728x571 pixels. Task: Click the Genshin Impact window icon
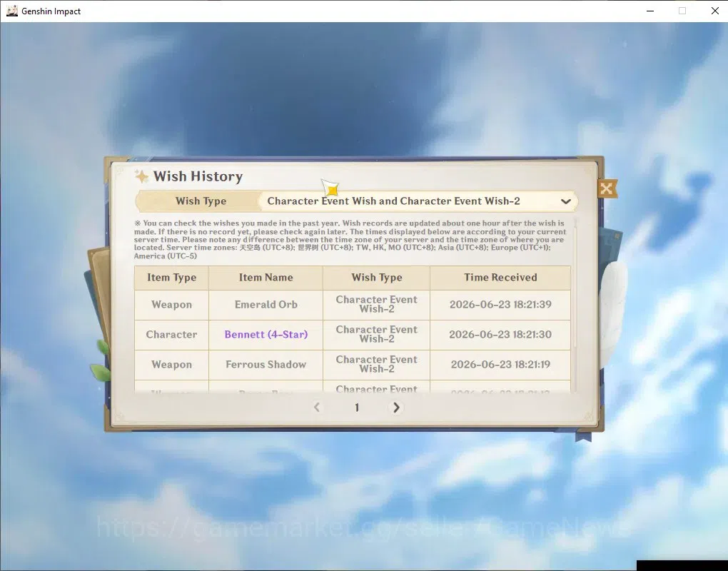coord(11,11)
